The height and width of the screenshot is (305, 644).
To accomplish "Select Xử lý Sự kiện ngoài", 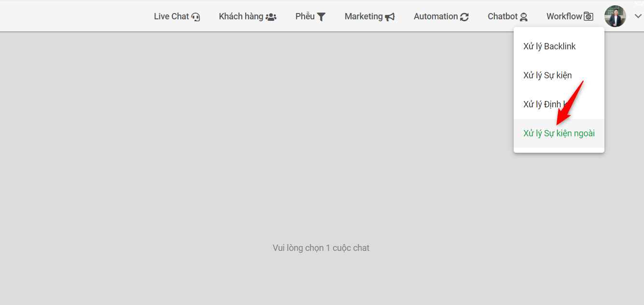I will [559, 133].
